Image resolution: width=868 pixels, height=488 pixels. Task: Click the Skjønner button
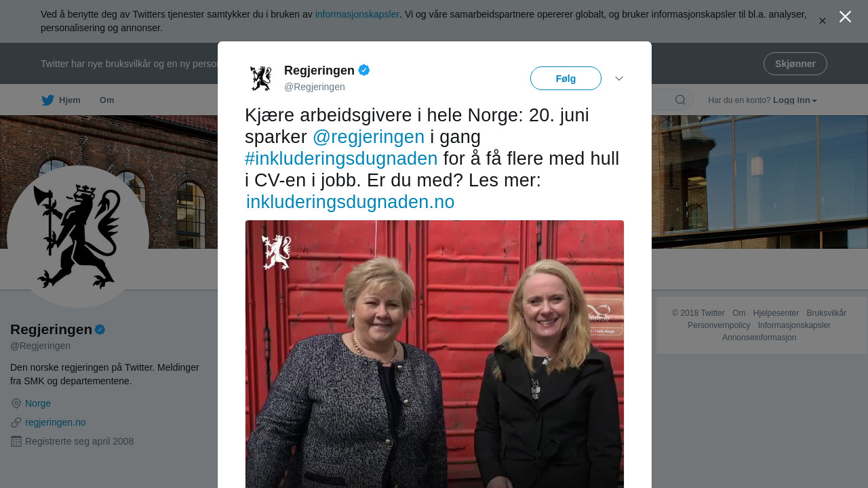pyautogui.click(x=795, y=64)
